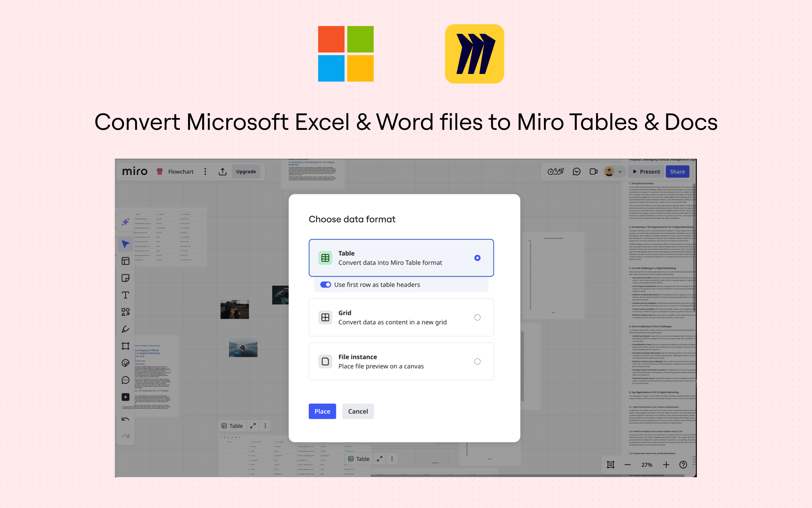The image size is (812, 508).
Task: Click the File instance page icon
Action: 325,361
